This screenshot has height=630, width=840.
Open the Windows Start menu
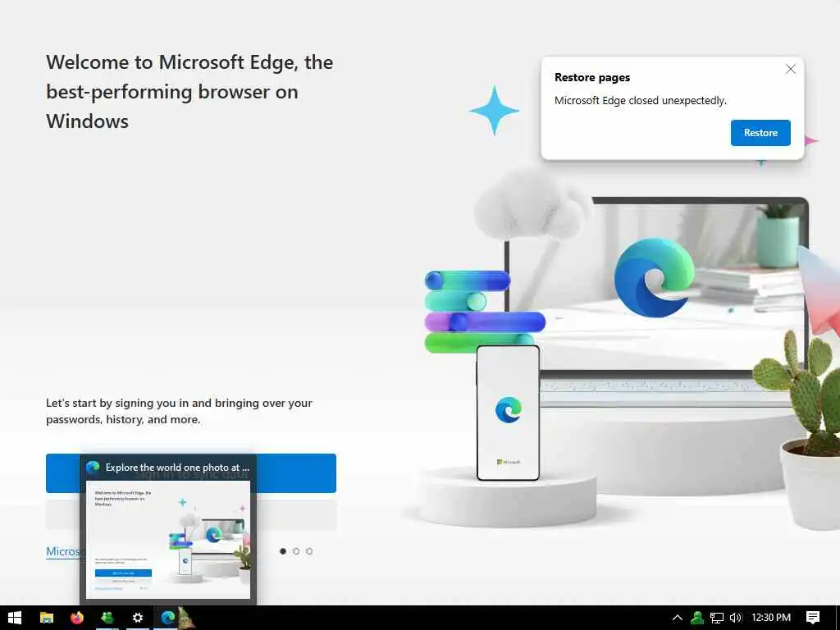click(15, 618)
